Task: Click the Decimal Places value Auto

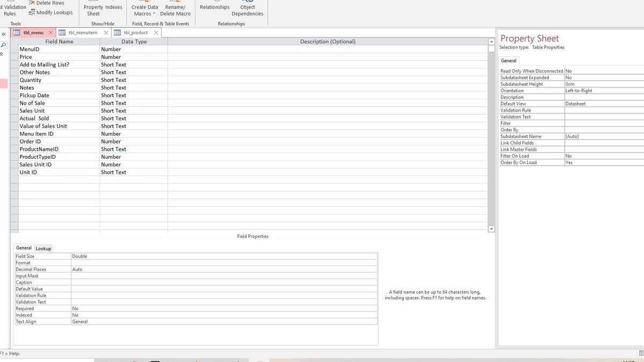Action: point(224,269)
